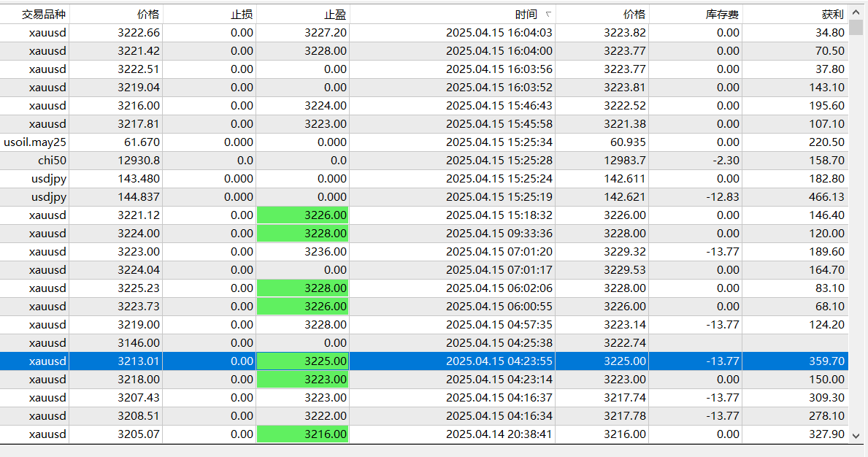Click the green 3228.00 take-profit at 06:02:06
868x457 pixels.
pos(303,288)
